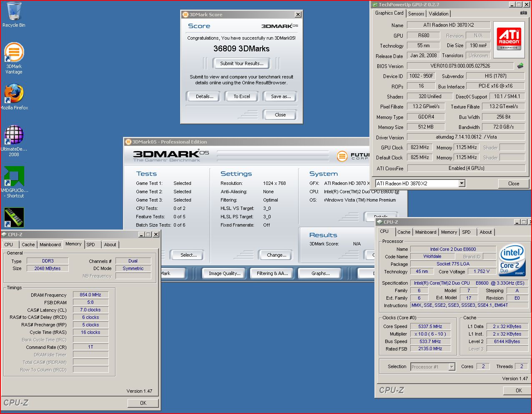Click Memory Type GDDR4 field

coord(426,117)
